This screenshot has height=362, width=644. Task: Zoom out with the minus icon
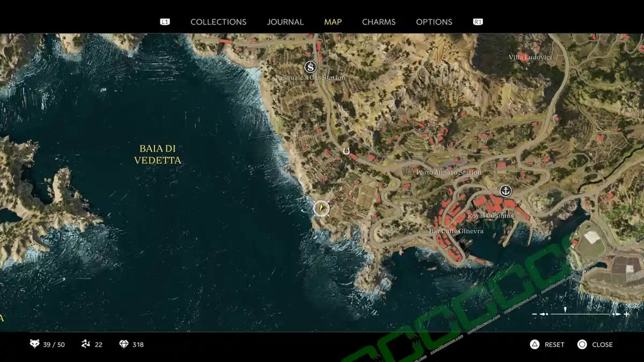tap(535, 314)
